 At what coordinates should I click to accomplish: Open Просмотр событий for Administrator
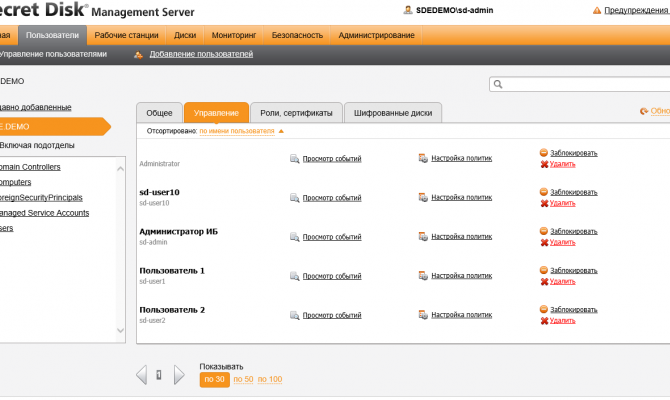click(332, 159)
